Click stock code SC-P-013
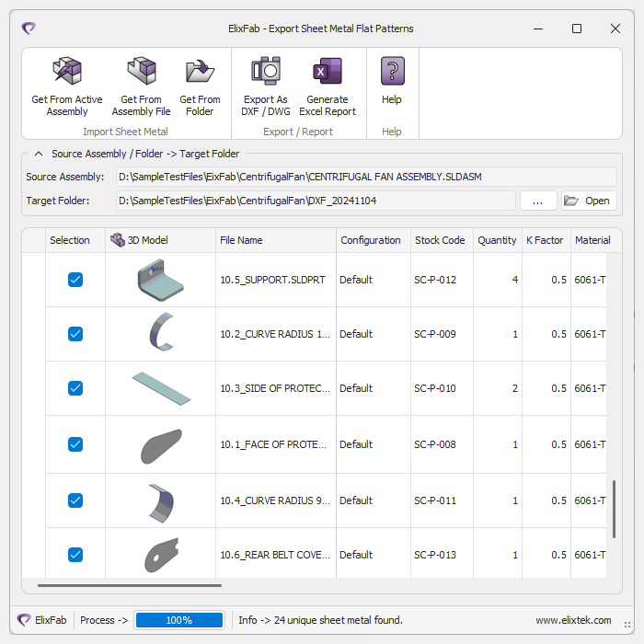644x644 pixels. point(435,555)
